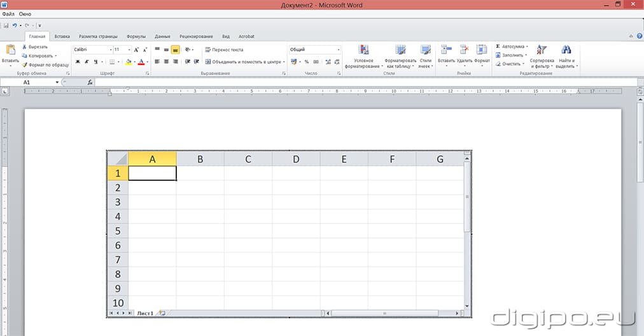
Task: Click the comma style 000 icon
Action: 316,62
